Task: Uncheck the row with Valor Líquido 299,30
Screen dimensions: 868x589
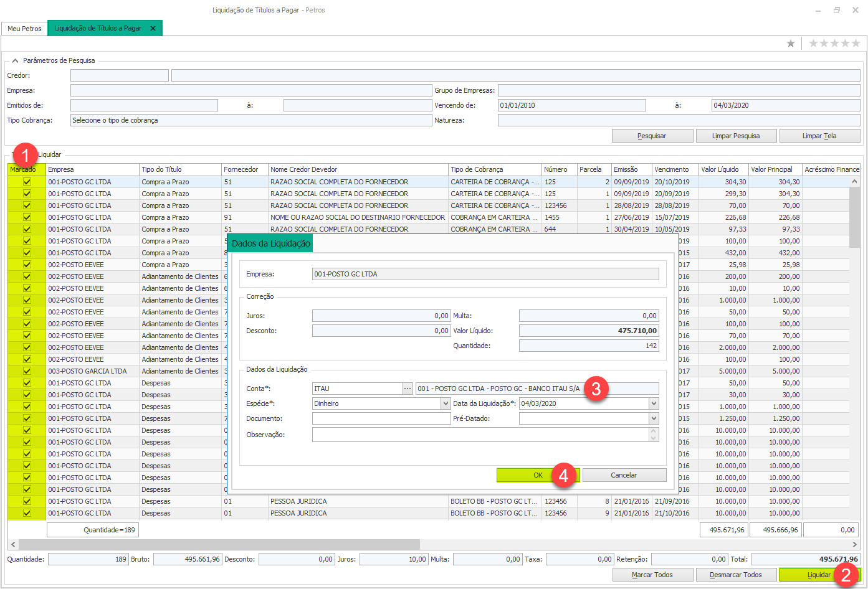Action: (x=27, y=194)
